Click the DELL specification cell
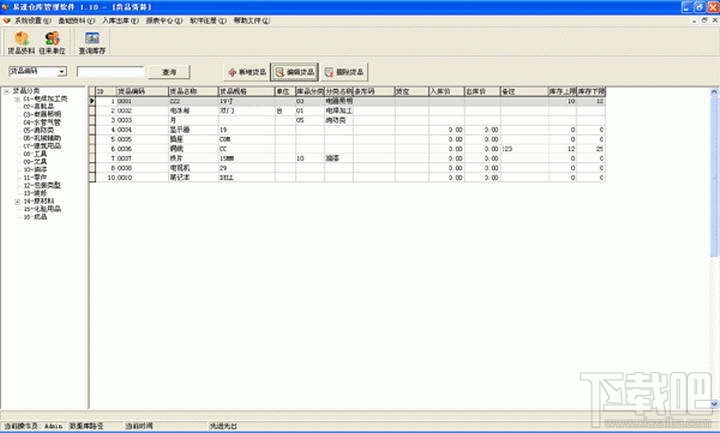Image resolution: width=720 pixels, height=433 pixels. (246, 177)
